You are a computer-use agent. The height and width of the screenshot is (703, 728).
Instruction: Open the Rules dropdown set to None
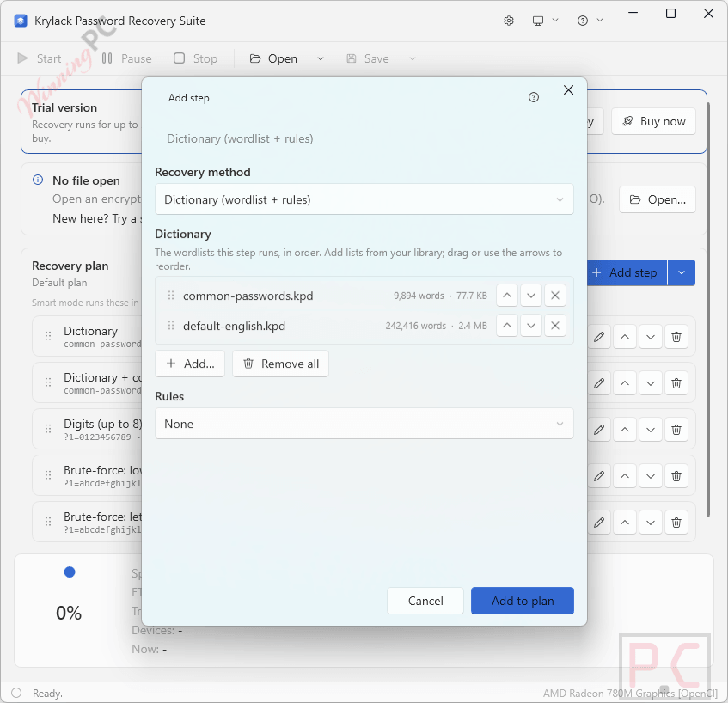[364, 424]
